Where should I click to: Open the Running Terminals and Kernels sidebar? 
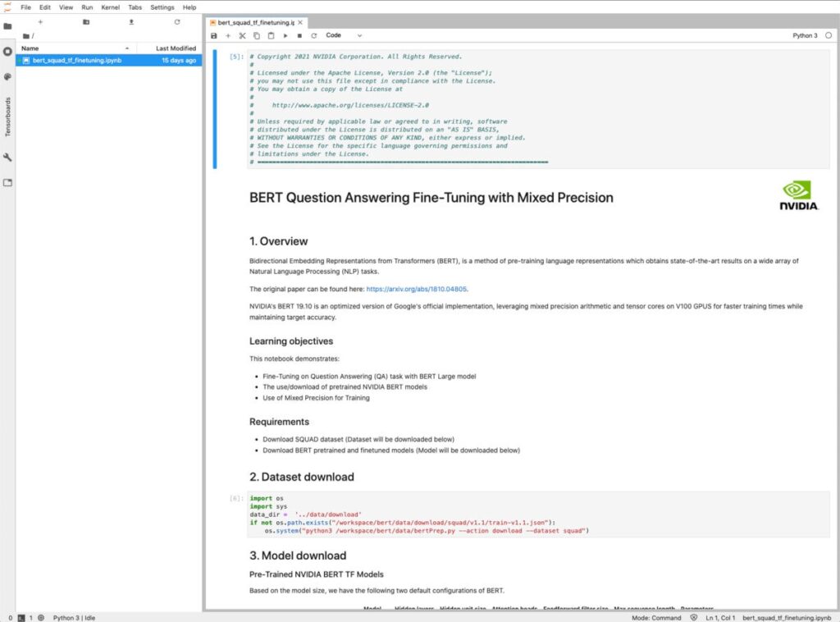point(7,51)
